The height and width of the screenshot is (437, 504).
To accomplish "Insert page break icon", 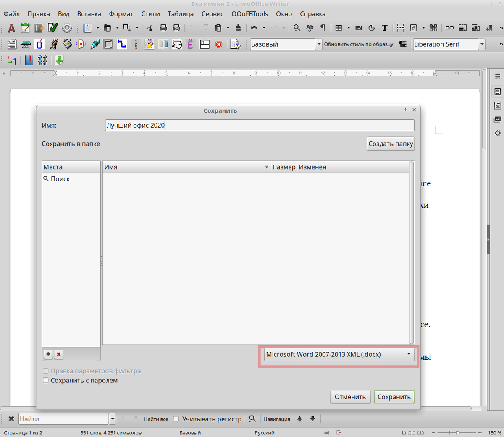I will (x=401, y=28).
